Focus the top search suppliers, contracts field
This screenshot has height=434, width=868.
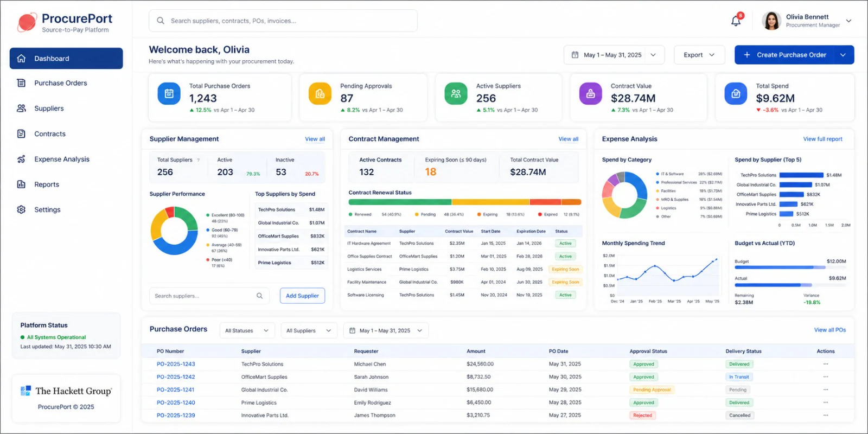pos(283,21)
